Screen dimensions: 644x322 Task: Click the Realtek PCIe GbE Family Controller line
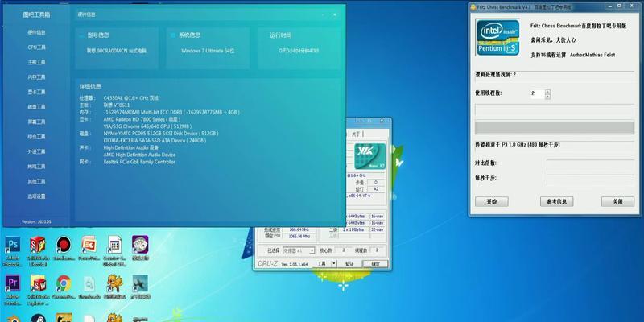tap(139, 162)
